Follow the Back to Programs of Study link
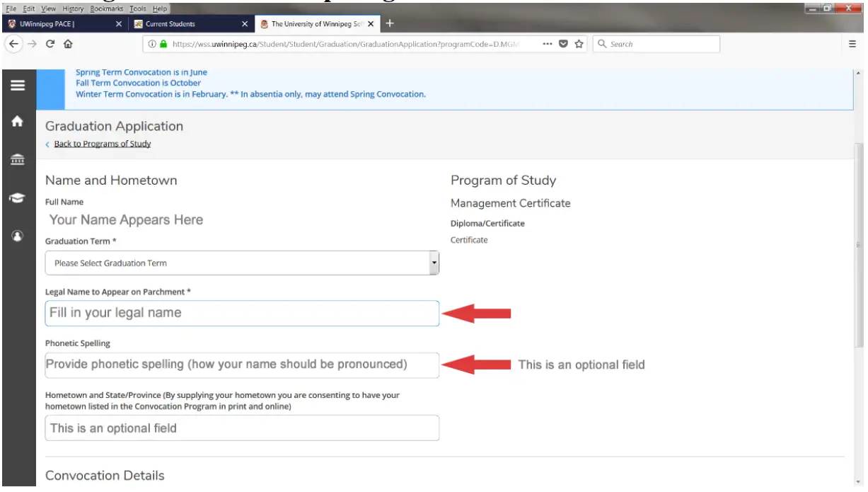This screenshot has width=868, height=492. tap(103, 144)
